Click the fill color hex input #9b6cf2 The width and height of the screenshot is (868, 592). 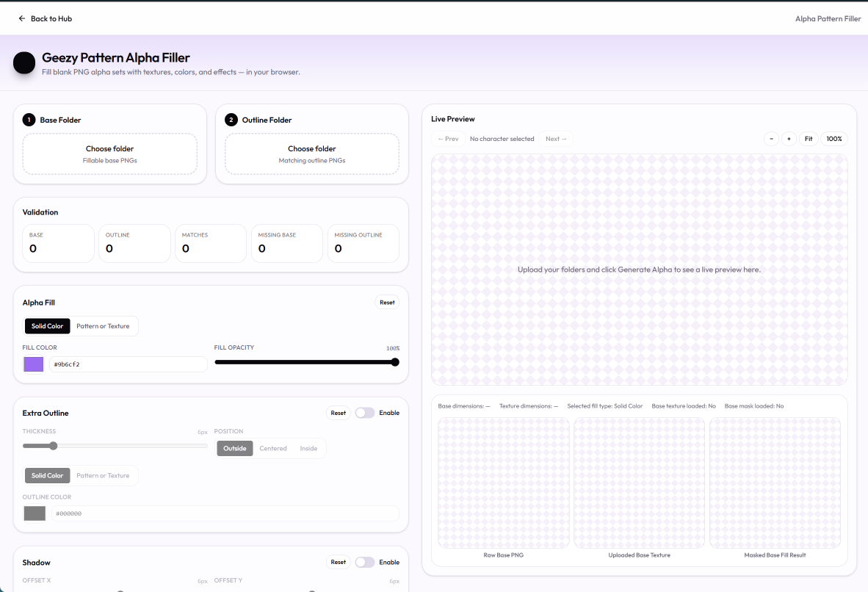(129, 364)
